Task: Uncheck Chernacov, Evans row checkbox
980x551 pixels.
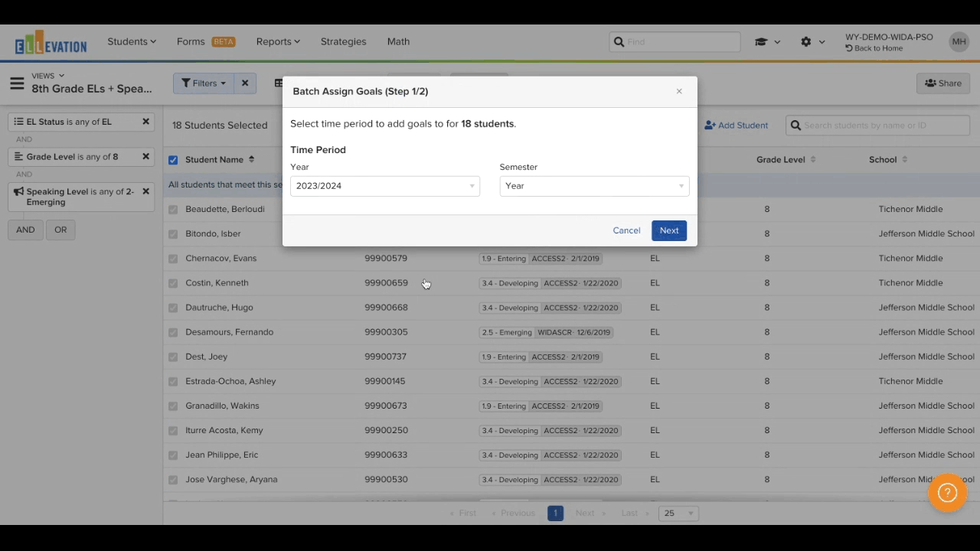Action: coord(173,258)
